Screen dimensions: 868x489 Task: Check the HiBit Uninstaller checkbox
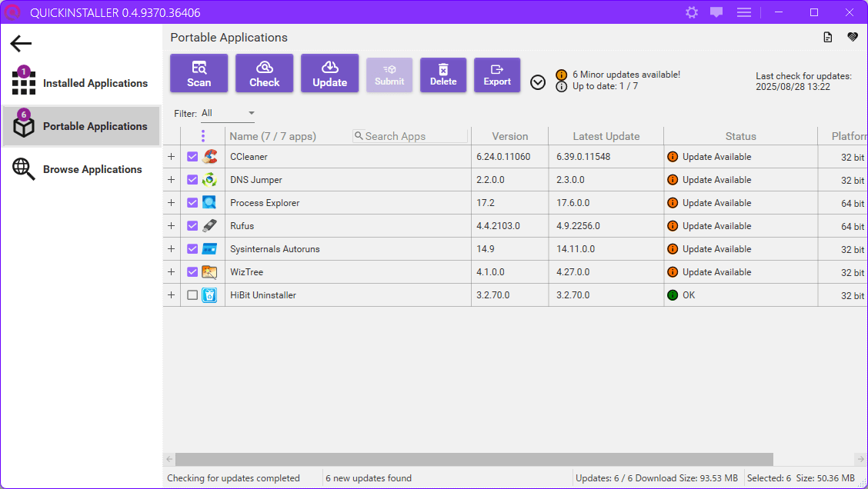192,294
